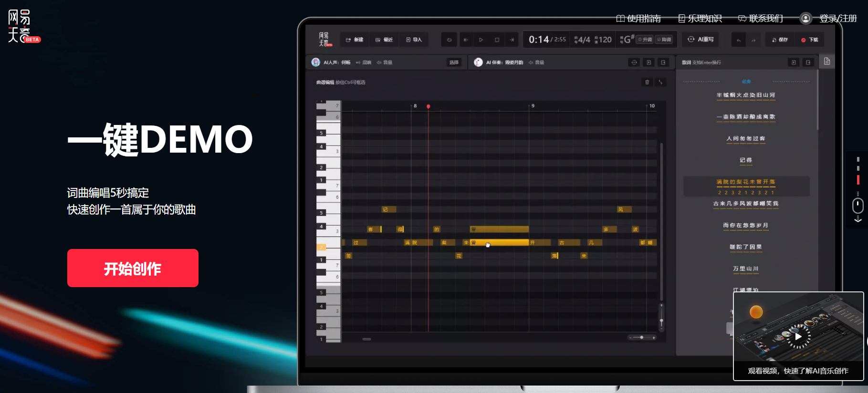Viewport: 868px width, 393px height.
Task: Open 乐理知识 in the top navigation
Action: point(700,19)
